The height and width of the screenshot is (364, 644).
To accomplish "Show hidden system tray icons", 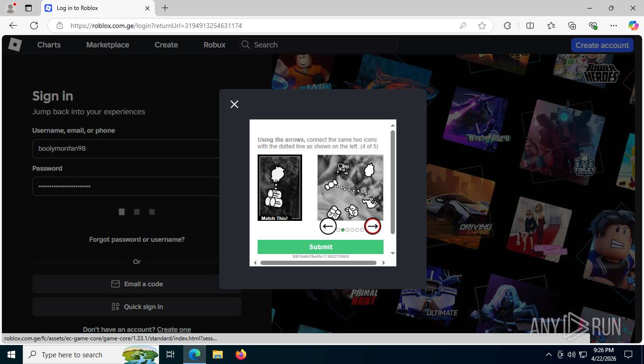I will pos(549,355).
